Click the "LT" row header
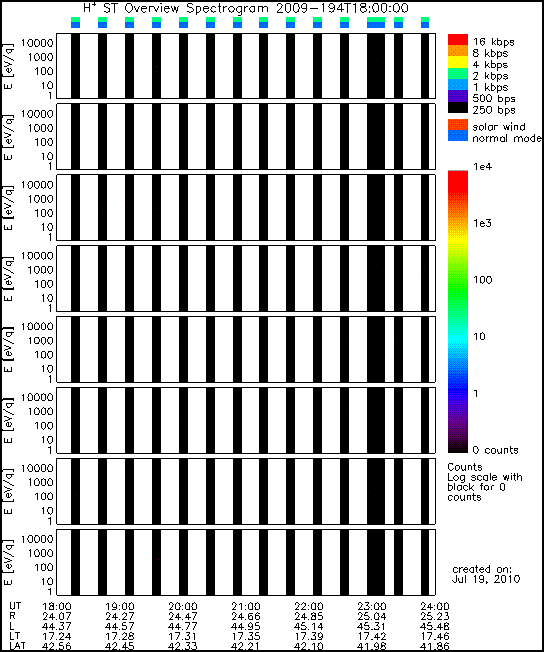544x652 pixels. click(14, 636)
